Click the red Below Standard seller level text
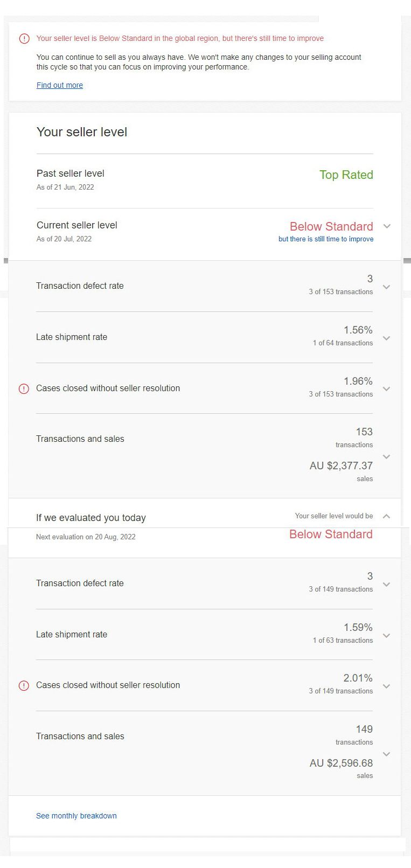Viewport: 411px width, 868px height. (331, 226)
